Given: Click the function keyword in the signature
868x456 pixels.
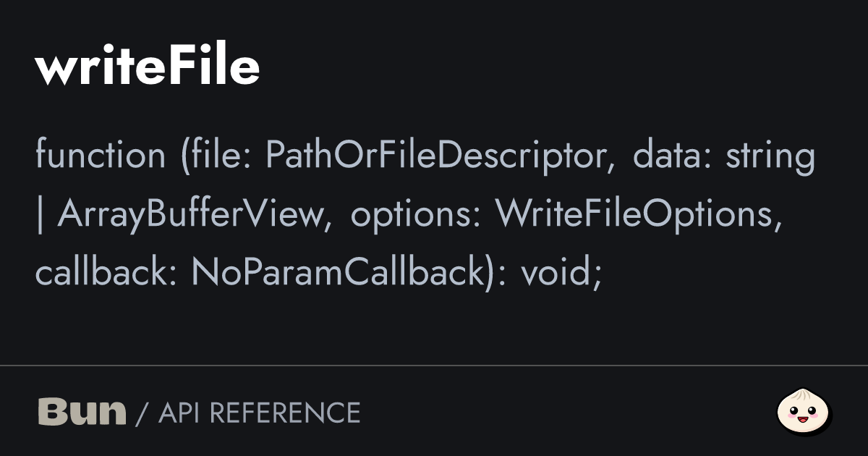Looking at the screenshot, I should pyautogui.click(x=100, y=155).
